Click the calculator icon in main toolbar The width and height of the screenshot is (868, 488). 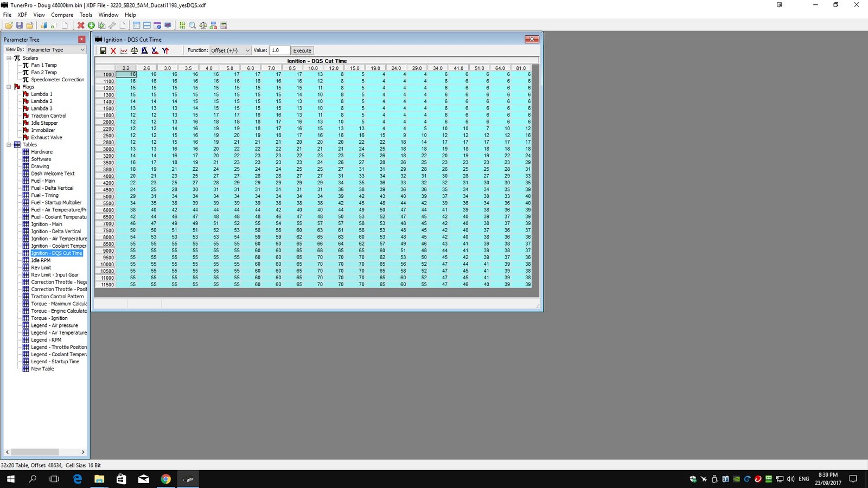click(224, 25)
